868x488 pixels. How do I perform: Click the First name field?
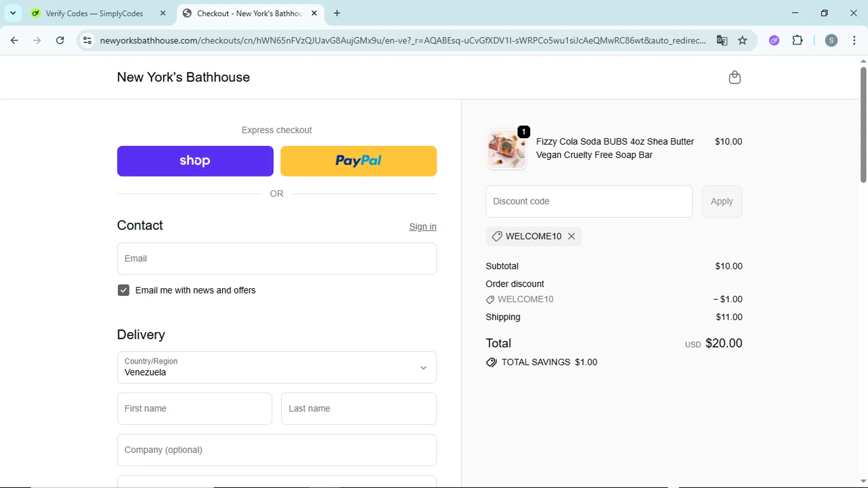coord(194,409)
